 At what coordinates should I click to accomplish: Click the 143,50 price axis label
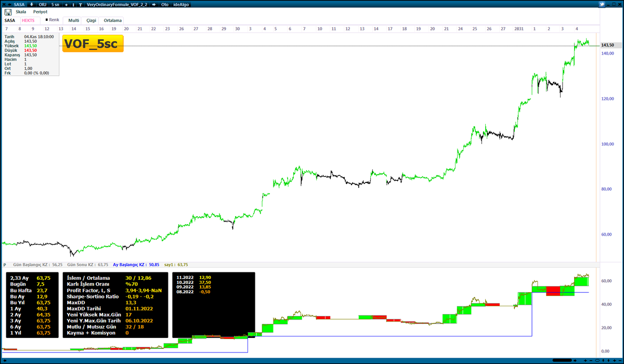pyautogui.click(x=607, y=45)
